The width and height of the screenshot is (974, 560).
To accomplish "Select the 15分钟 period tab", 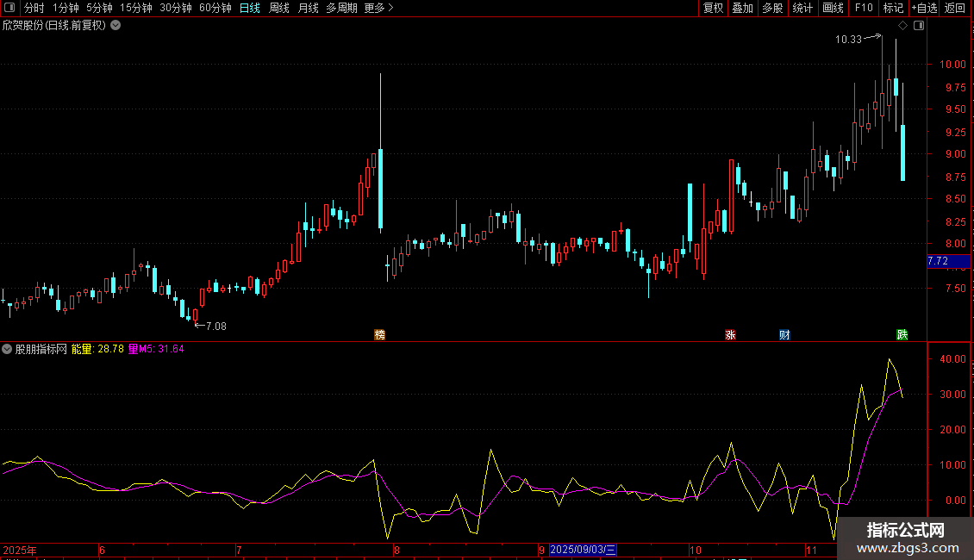I will pyautogui.click(x=136, y=8).
